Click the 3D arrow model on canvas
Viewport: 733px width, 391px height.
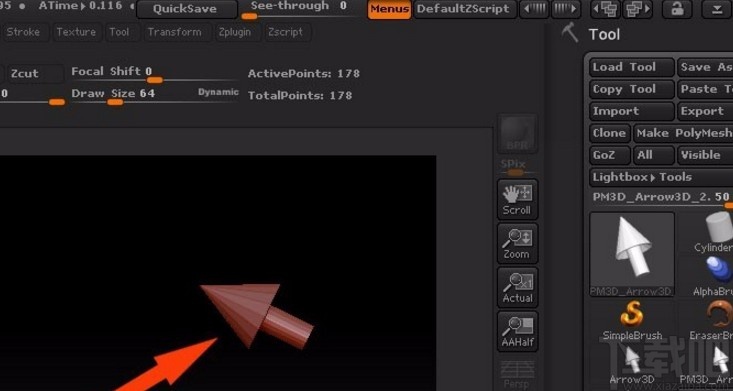coord(257,316)
